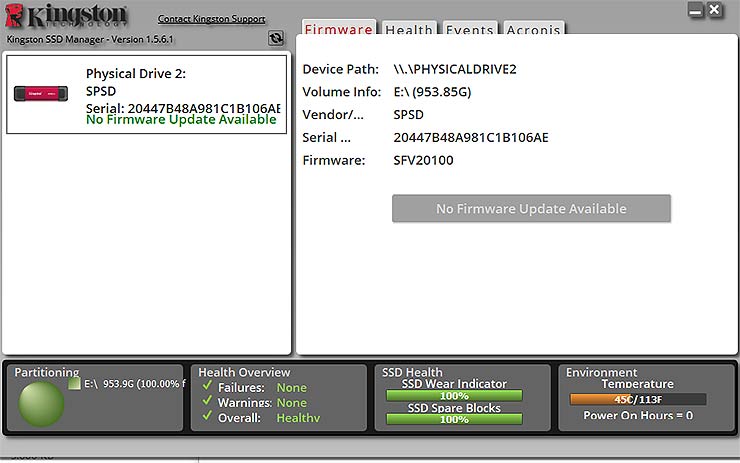Click the Vendor SPSD value
740x463 pixels.
(408, 115)
